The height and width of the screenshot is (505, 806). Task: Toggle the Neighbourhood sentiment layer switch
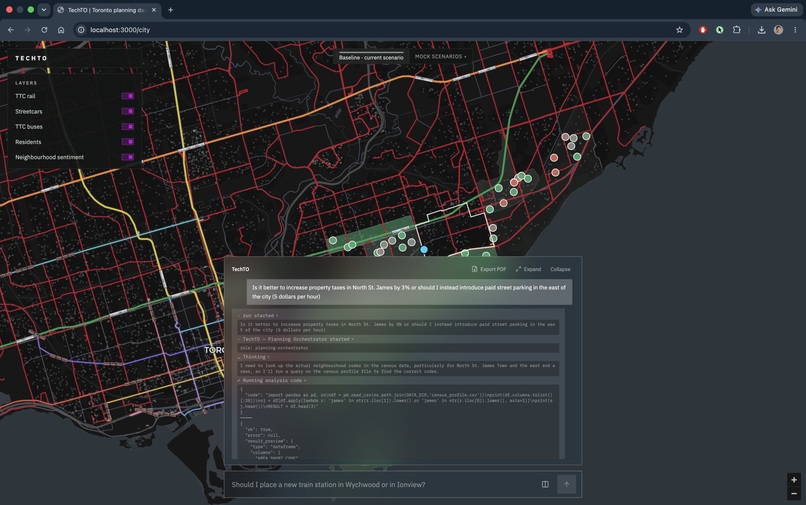[127, 157]
